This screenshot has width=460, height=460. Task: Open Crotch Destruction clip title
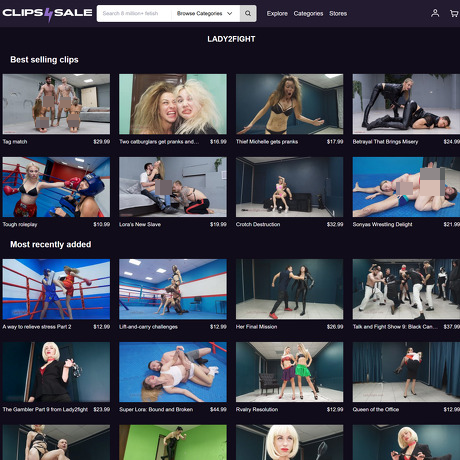click(x=258, y=224)
